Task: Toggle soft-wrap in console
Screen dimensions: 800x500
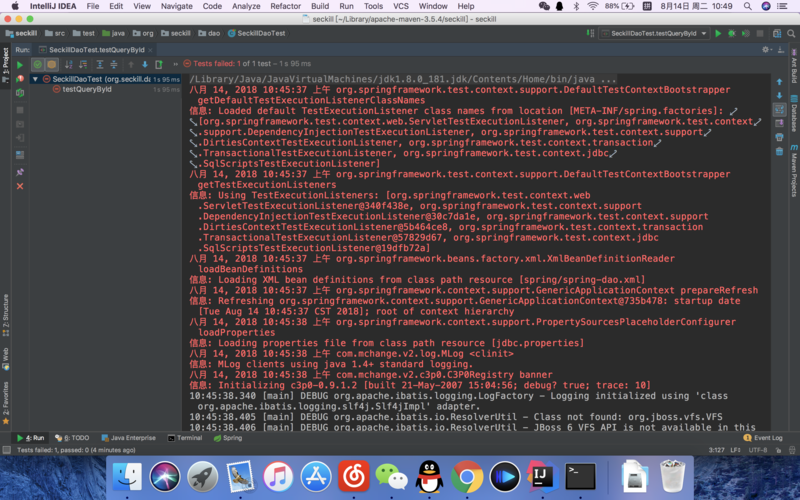Action: coord(779,109)
